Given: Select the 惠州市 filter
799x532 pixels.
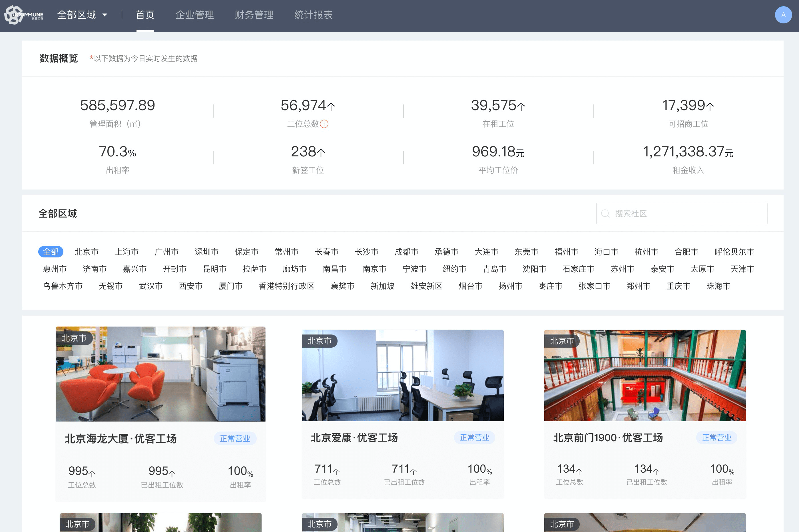Looking at the screenshot, I should 55,269.
